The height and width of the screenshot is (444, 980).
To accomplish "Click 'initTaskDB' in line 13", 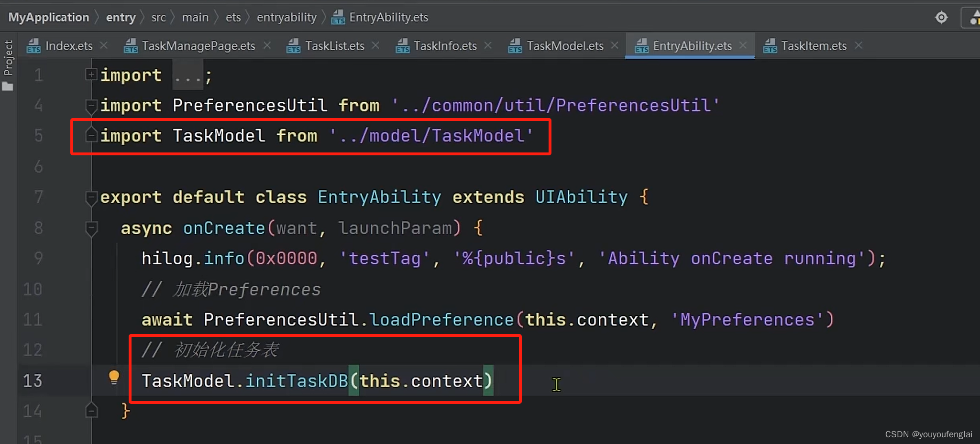I will click(296, 381).
